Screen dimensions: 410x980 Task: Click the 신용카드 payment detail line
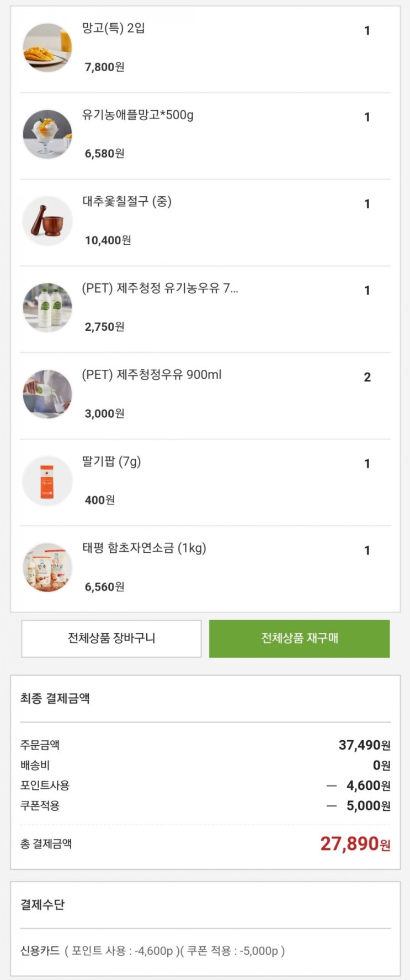[152, 951]
